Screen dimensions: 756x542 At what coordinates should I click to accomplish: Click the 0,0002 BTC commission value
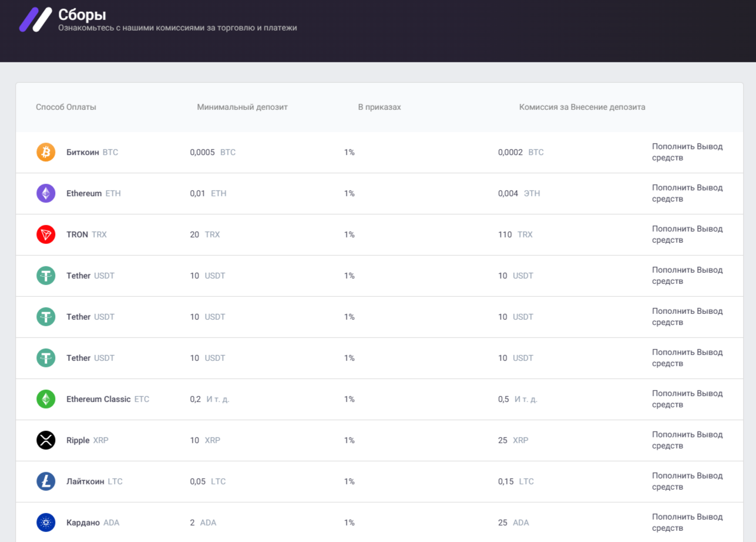tap(521, 152)
